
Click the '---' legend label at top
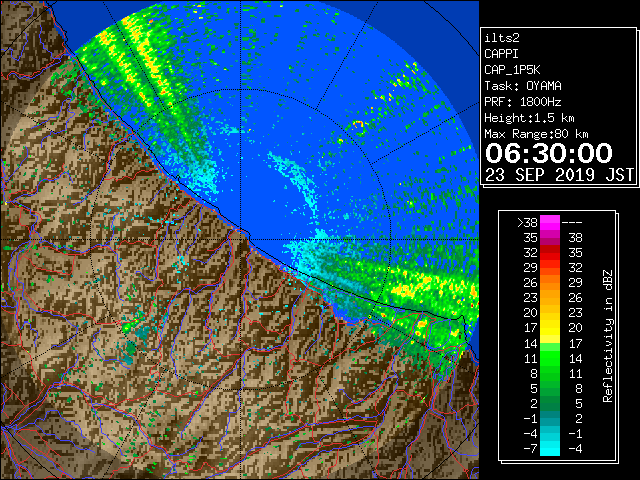pyautogui.click(x=572, y=223)
